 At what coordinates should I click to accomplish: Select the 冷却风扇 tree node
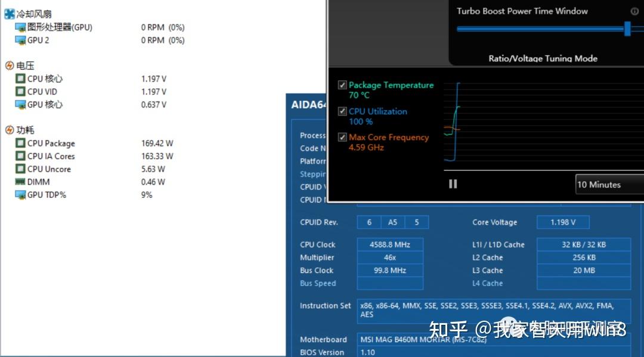33,14
